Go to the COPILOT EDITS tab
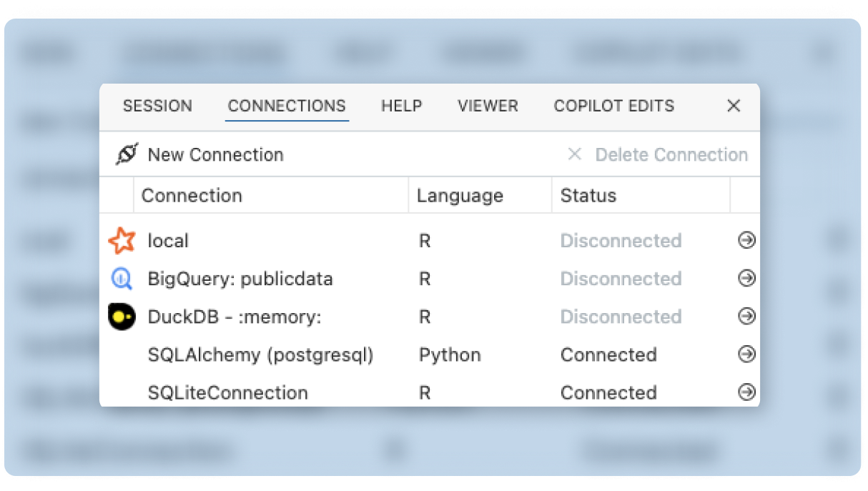The image size is (868, 491). click(x=614, y=106)
